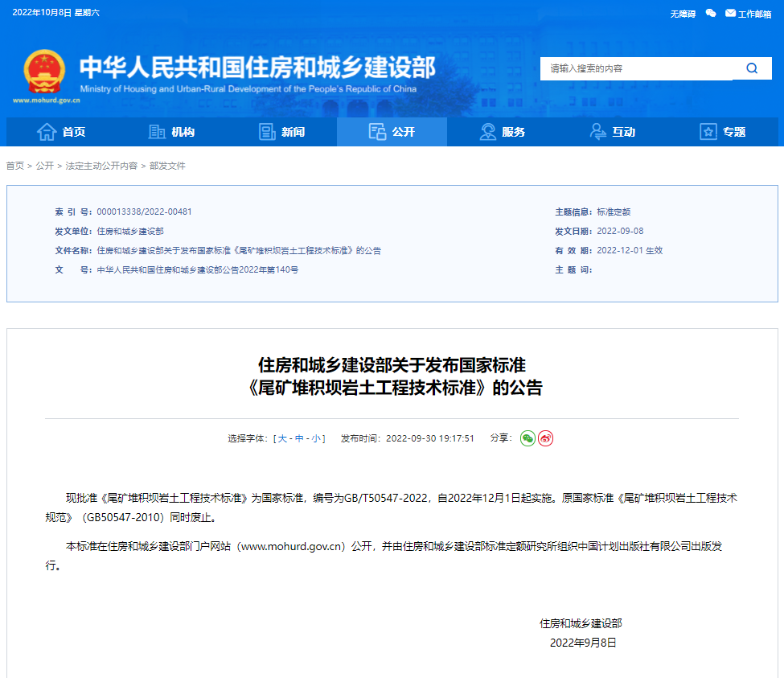The height and width of the screenshot is (678, 784).
Task: Set font size to 小 (small)
Action: point(316,439)
